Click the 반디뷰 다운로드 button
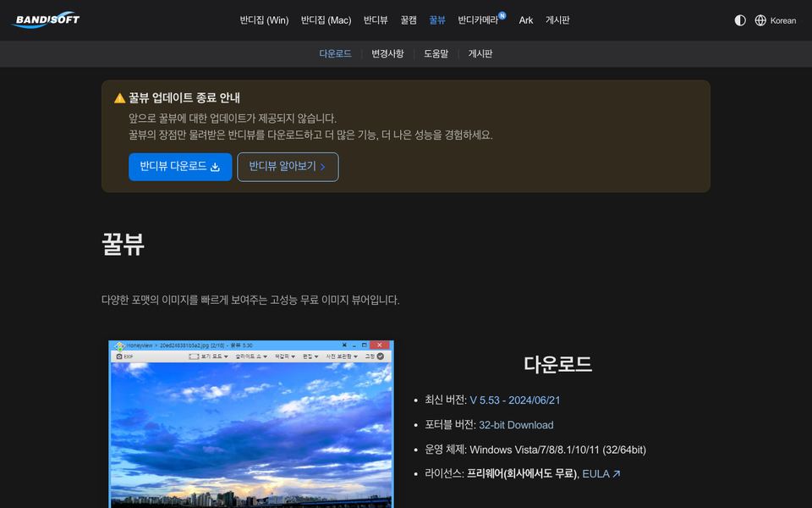Image resolution: width=812 pixels, height=508 pixels. (180, 167)
